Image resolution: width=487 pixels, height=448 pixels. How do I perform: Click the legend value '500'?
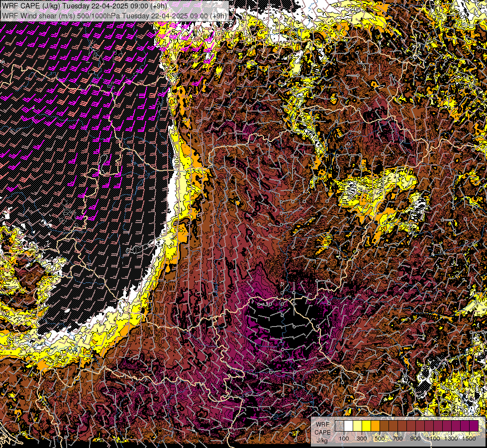[x=380, y=439]
